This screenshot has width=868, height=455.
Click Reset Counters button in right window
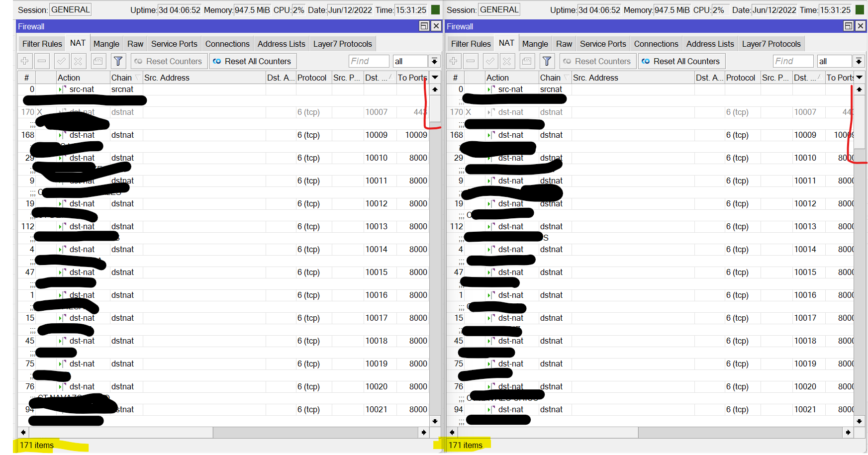tap(598, 61)
